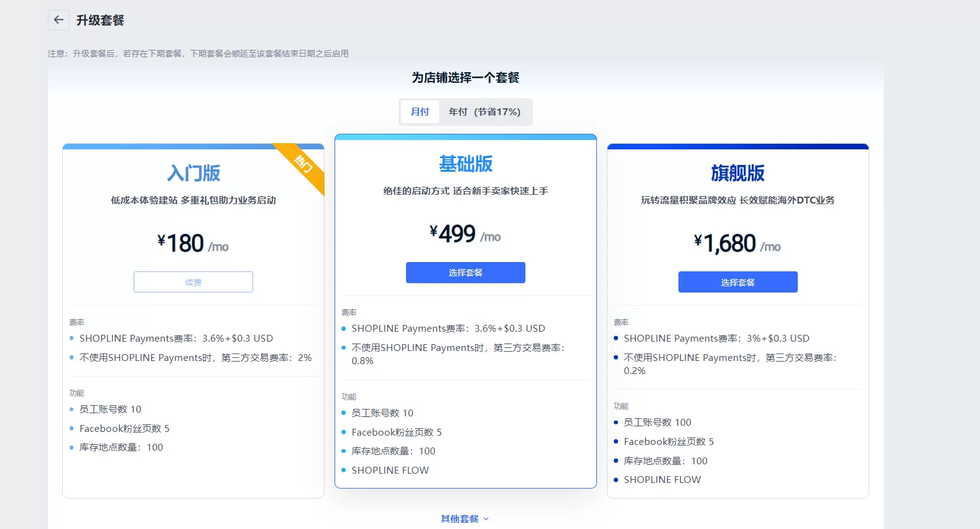
Task: Click SHOPLINE FLOW feature in 旗舰版 card
Action: (x=662, y=480)
